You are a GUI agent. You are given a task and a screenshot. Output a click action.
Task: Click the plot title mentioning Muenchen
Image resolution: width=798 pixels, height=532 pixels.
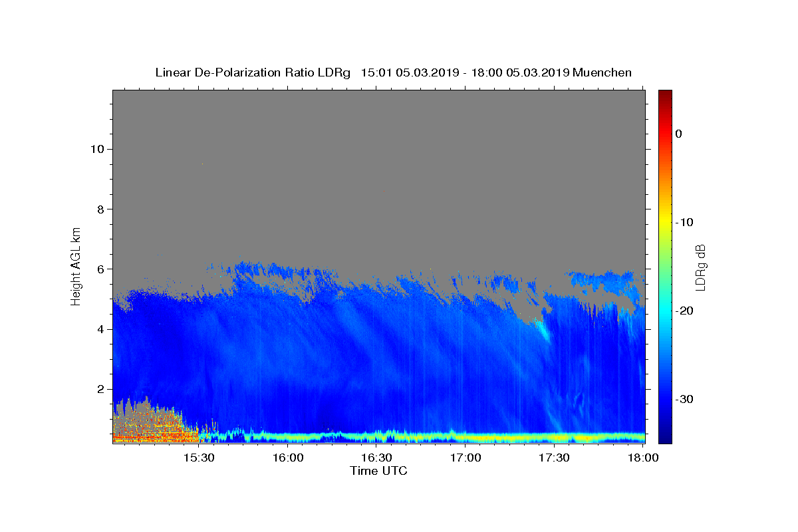(x=393, y=72)
